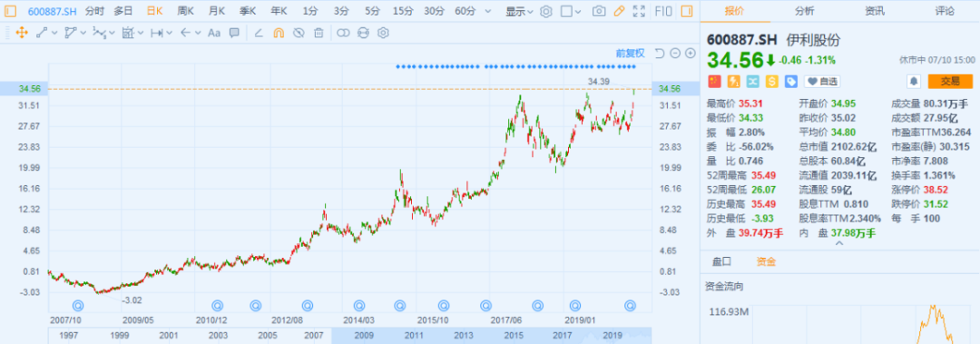Select the wave pattern drawing tool

(x=99, y=33)
